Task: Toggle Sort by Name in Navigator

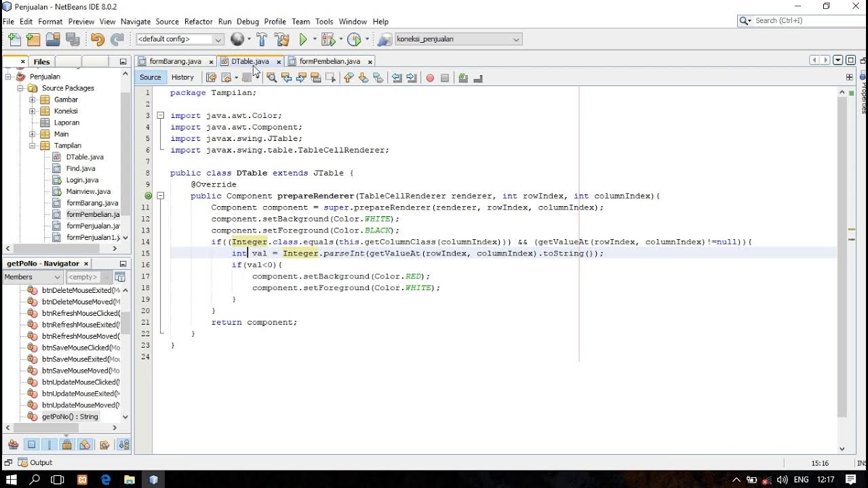Action: 124,445
